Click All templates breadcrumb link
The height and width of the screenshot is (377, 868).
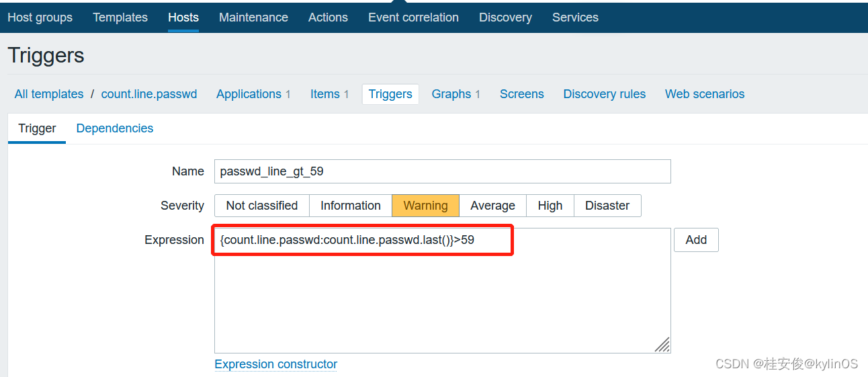tap(49, 94)
